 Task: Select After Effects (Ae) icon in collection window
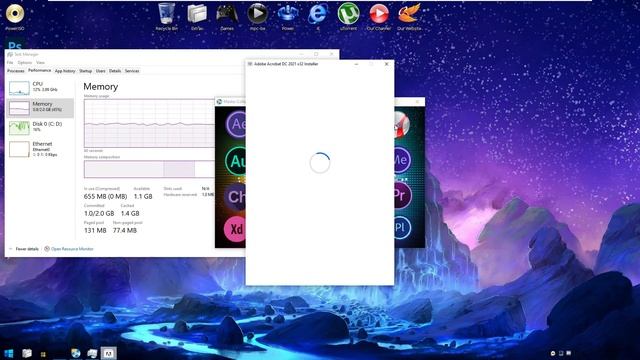pos(236,124)
